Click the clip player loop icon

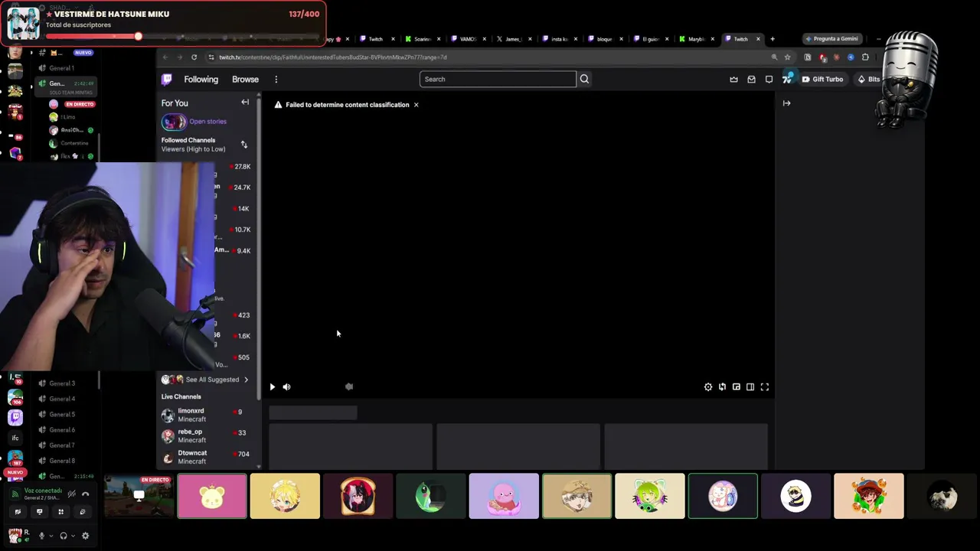tap(722, 387)
